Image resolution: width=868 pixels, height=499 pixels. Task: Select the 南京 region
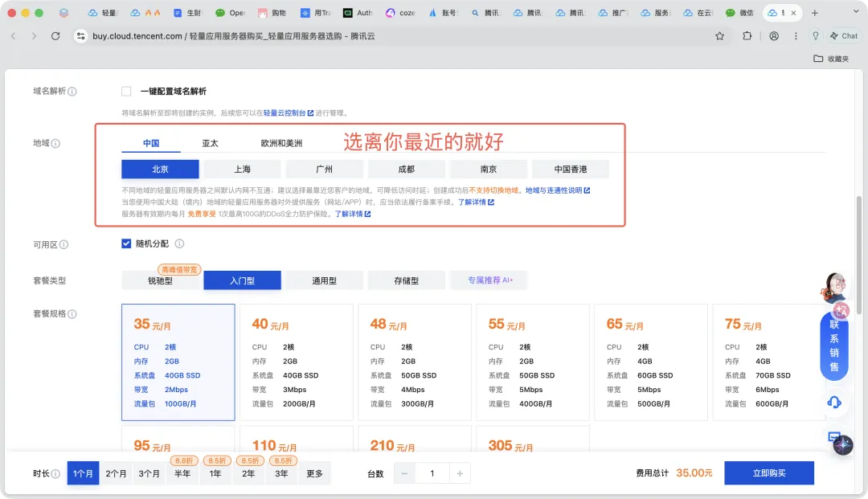click(489, 170)
